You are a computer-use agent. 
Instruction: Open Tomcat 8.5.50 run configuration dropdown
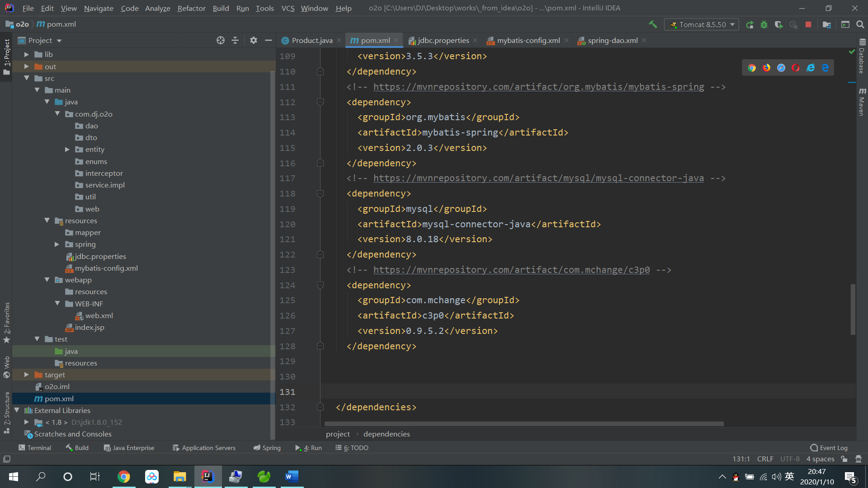702,25
